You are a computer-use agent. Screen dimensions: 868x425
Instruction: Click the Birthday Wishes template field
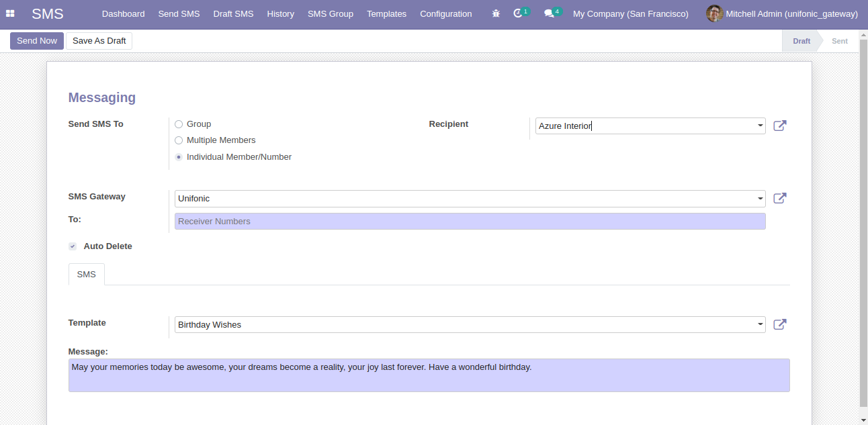pos(470,324)
